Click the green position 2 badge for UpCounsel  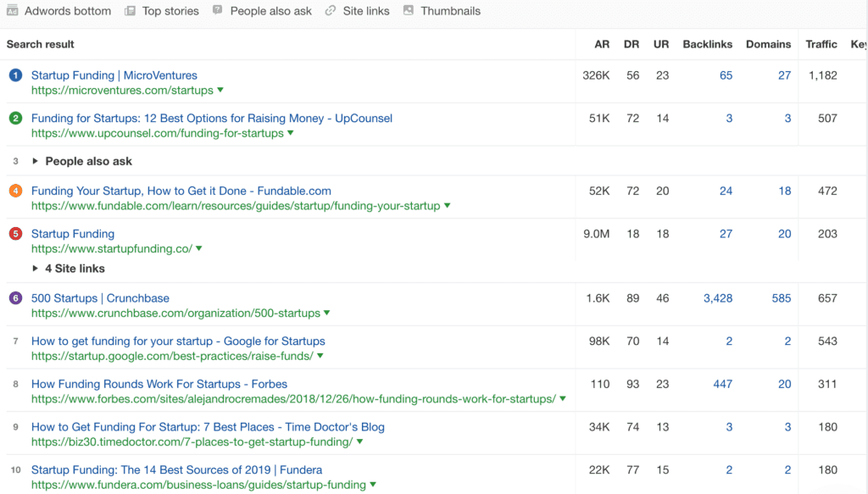14,118
